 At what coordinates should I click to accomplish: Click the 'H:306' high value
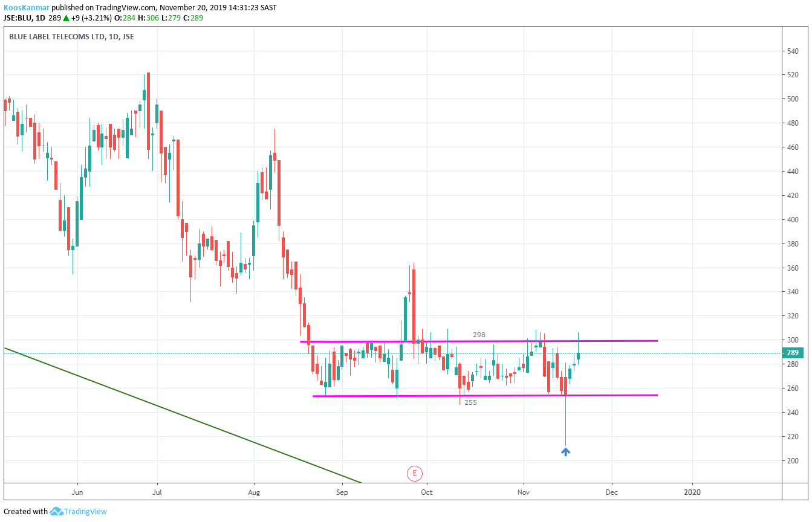[x=148, y=18]
